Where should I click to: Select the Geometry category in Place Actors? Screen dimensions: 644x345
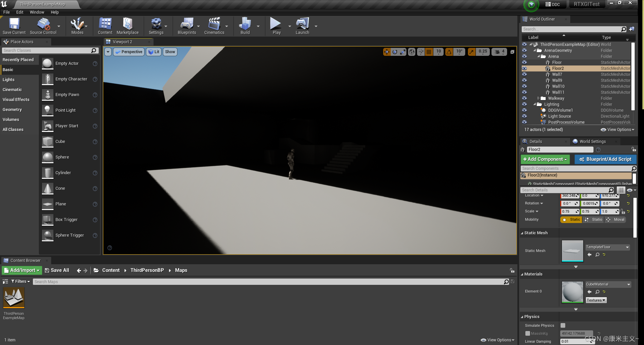point(12,110)
